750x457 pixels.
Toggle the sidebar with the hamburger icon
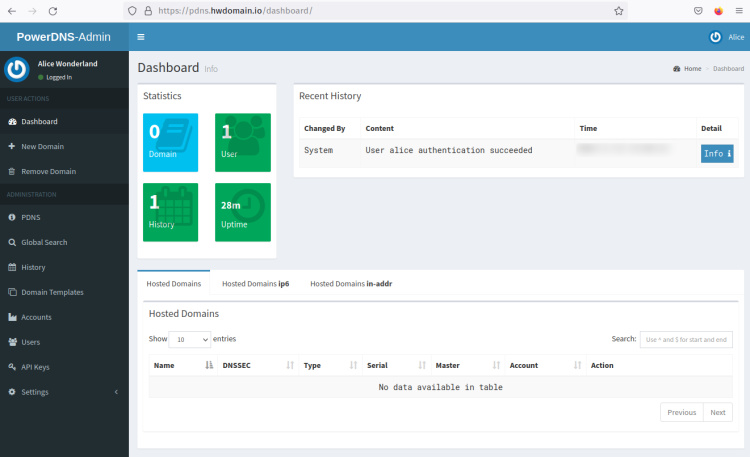[x=141, y=37]
